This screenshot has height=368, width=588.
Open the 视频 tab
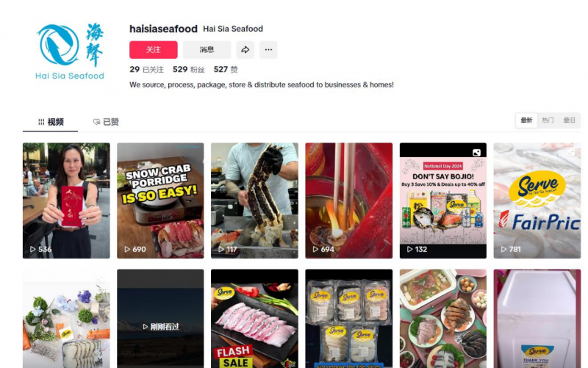pos(51,122)
